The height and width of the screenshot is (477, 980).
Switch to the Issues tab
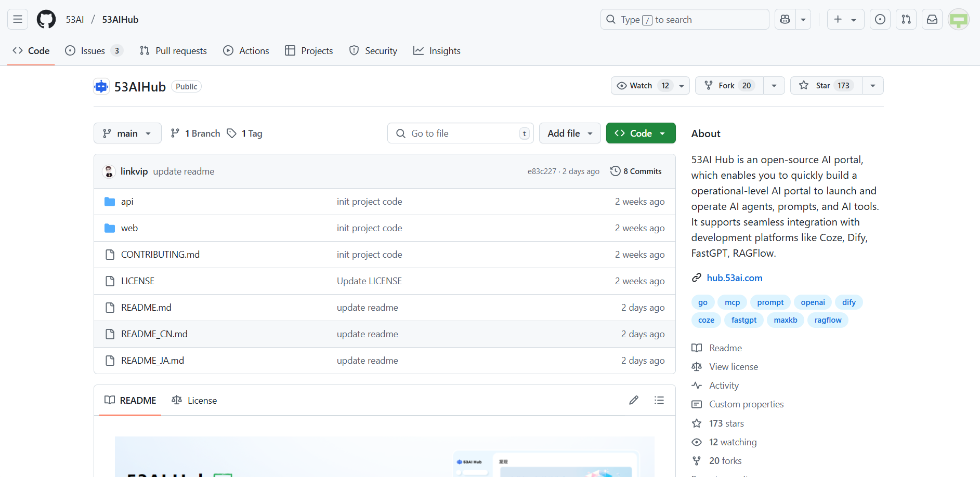click(x=94, y=51)
